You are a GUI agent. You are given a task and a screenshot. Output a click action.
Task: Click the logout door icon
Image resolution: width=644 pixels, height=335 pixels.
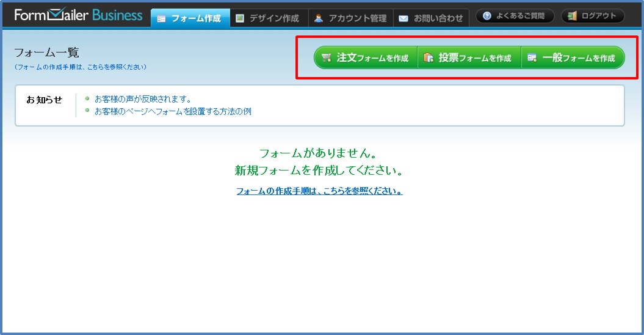point(572,16)
